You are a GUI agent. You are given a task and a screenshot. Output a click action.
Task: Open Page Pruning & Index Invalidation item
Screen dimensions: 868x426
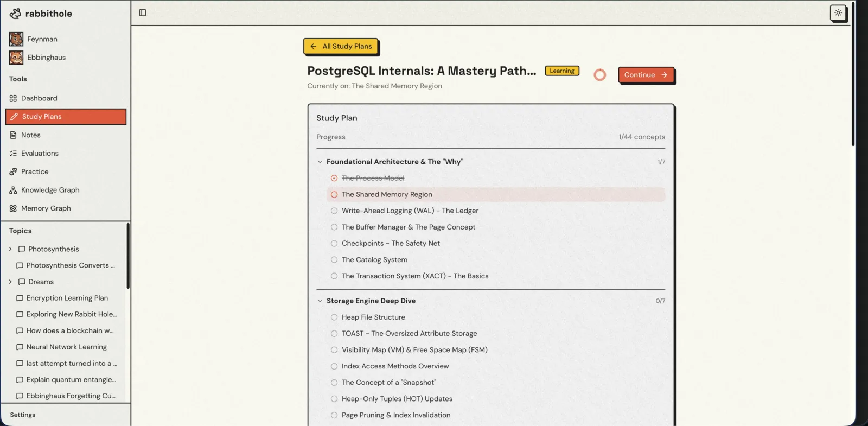(396, 415)
